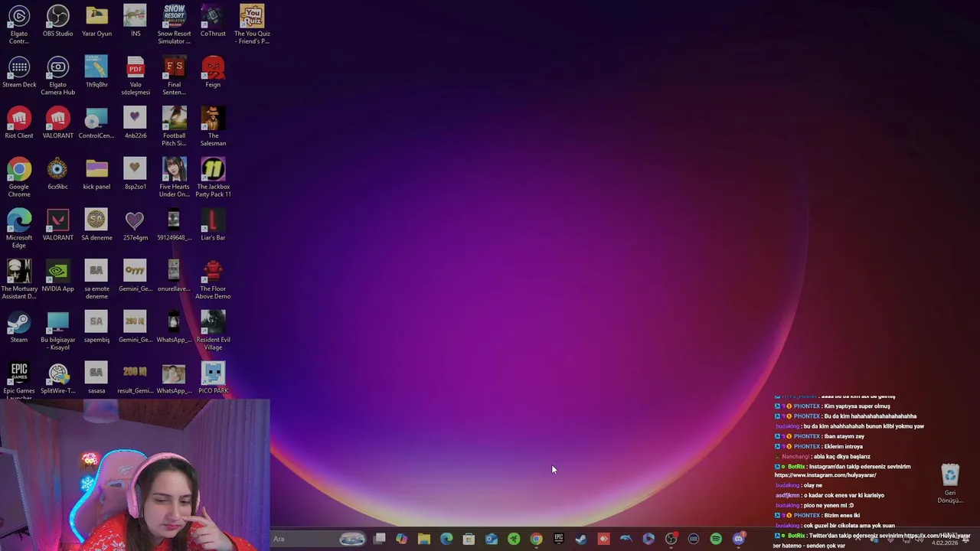Select the 257e4gm heart image
Viewport: 980px width, 551px height.
136,226
